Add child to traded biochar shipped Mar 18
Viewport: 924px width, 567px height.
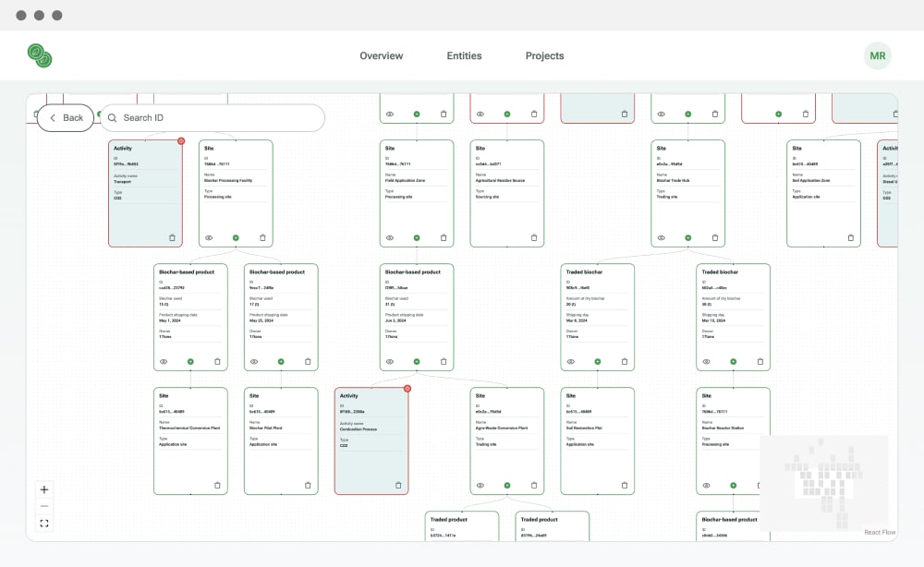[x=733, y=361]
